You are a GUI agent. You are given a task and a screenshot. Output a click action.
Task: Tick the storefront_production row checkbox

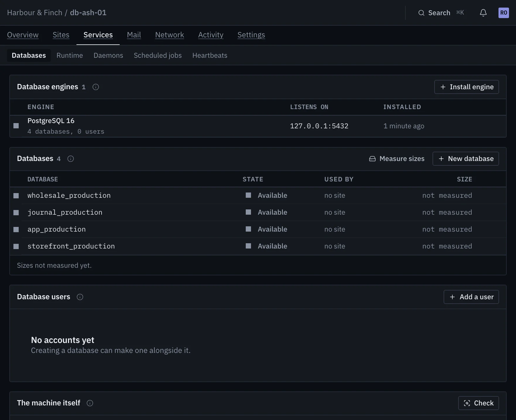(x=16, y=246)
